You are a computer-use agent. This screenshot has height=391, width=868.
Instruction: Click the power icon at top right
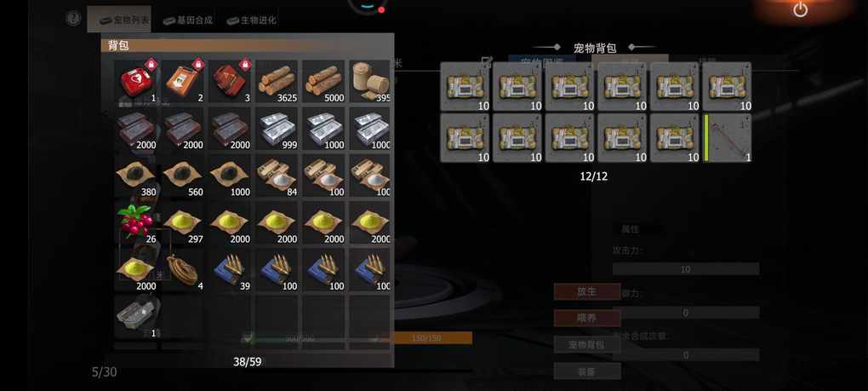(x=801, y=9)
